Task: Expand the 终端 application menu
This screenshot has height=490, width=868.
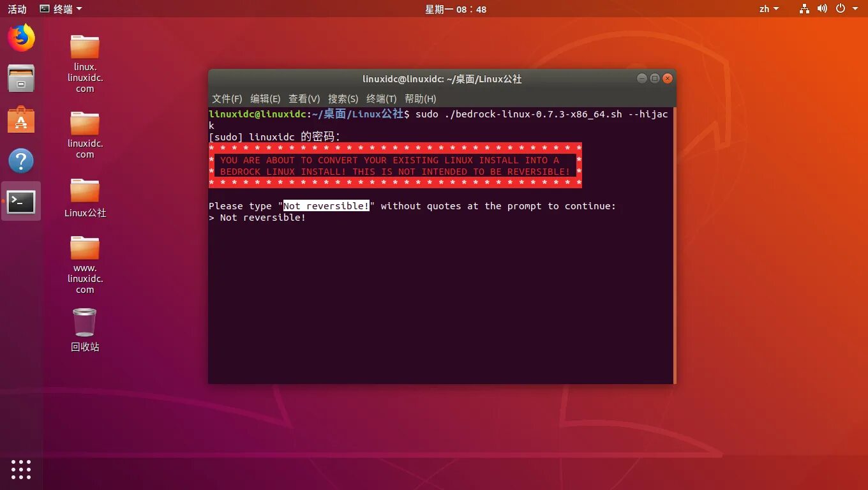Action: [x=61, y=9]
